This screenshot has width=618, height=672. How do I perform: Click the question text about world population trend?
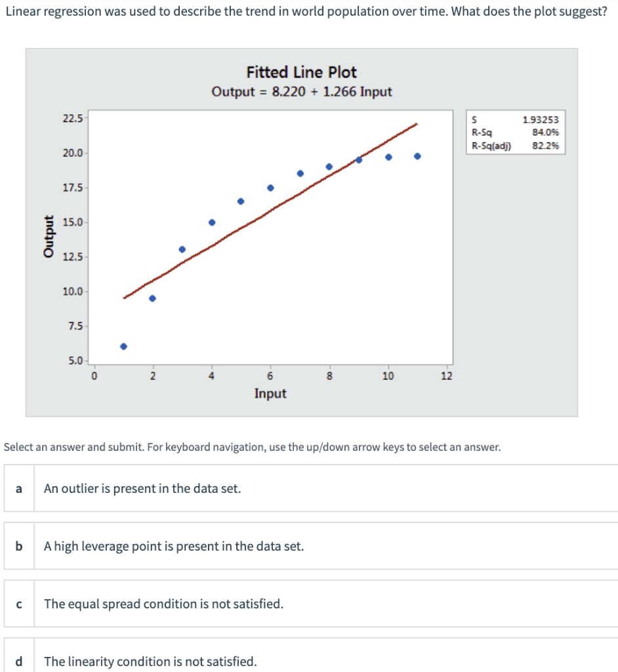(308, 11)
